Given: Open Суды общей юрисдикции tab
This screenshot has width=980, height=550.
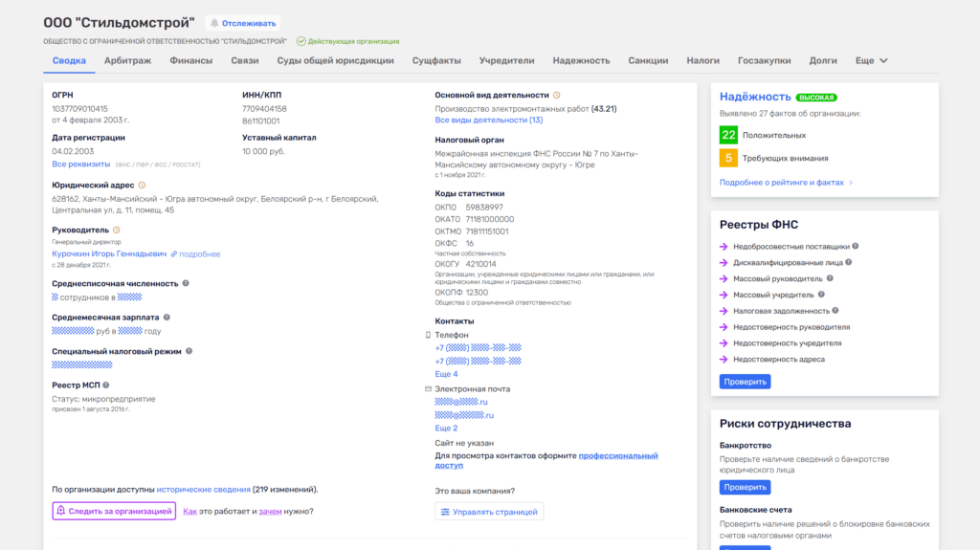Looking at the screenshot, I should pyautogui.click(x=336, y=60).
